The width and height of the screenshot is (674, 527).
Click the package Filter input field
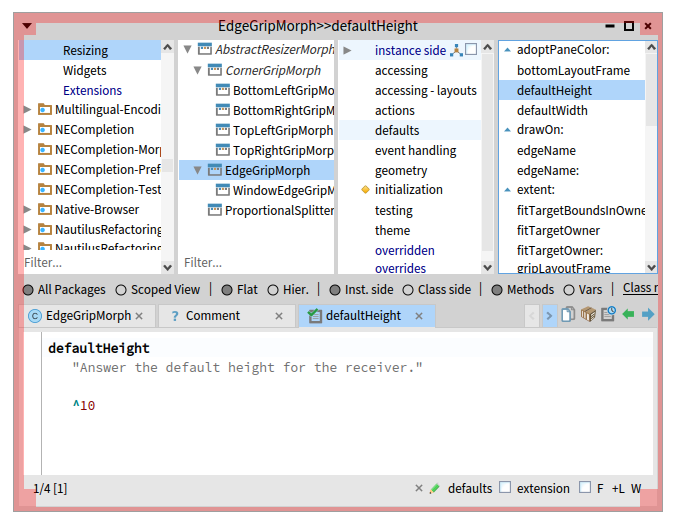(x=92, y=262)
